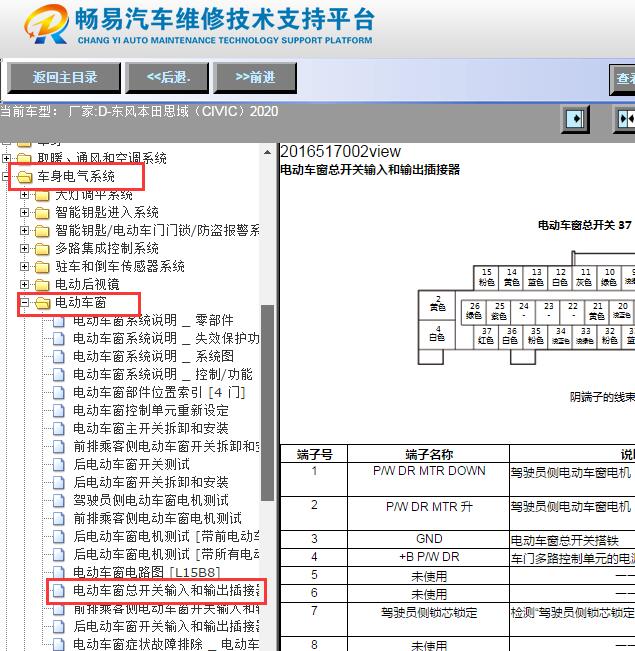Image resolution: width=635 pixels, height=651 pixels.
Task: Click the GND terminal name cell
Action: 429,539
